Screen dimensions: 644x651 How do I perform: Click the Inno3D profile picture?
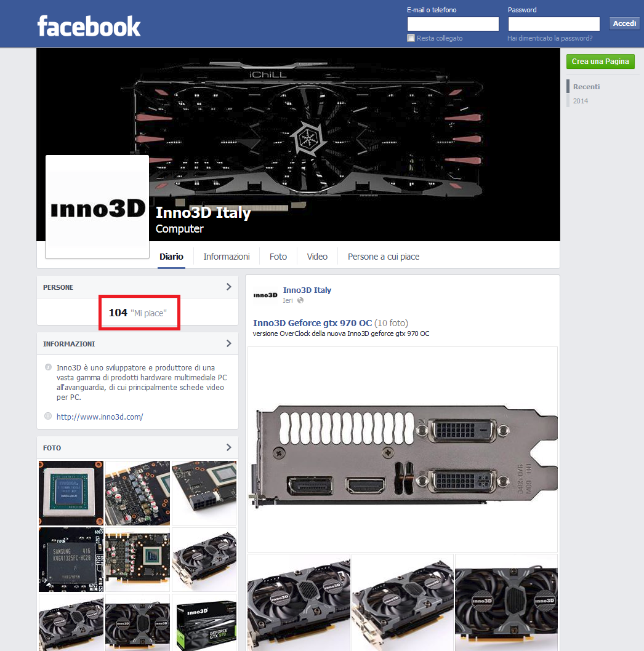[x=97, y=207]
